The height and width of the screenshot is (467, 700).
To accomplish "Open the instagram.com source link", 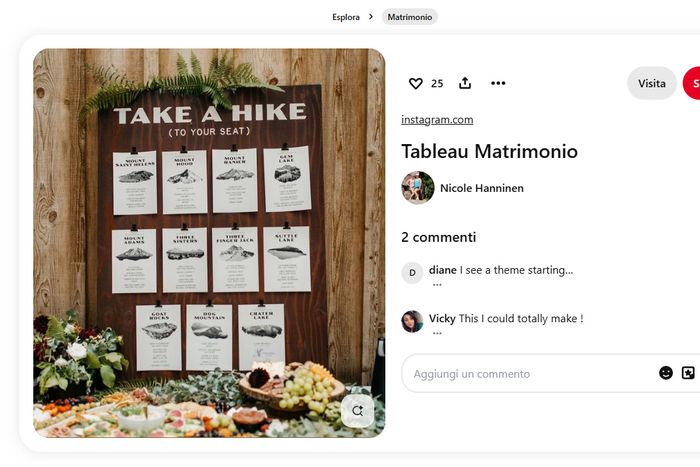I will click(437, 120).
